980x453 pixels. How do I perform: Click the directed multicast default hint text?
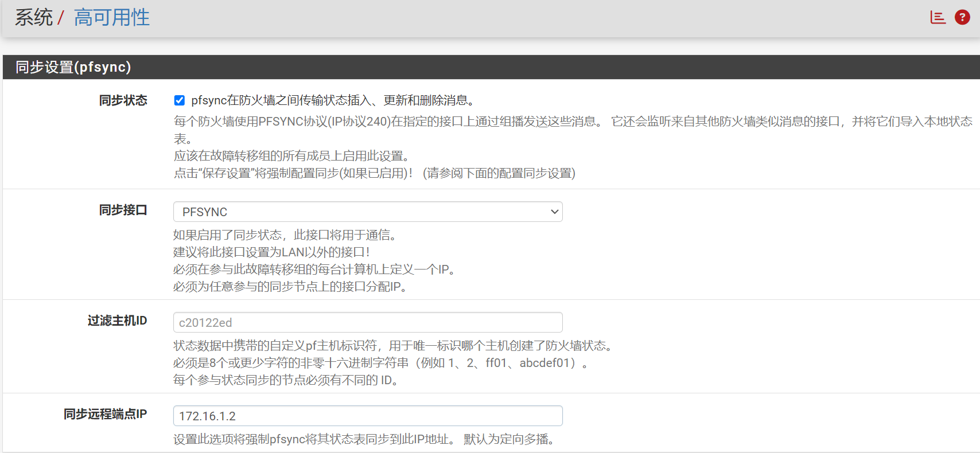pos(364,439)
